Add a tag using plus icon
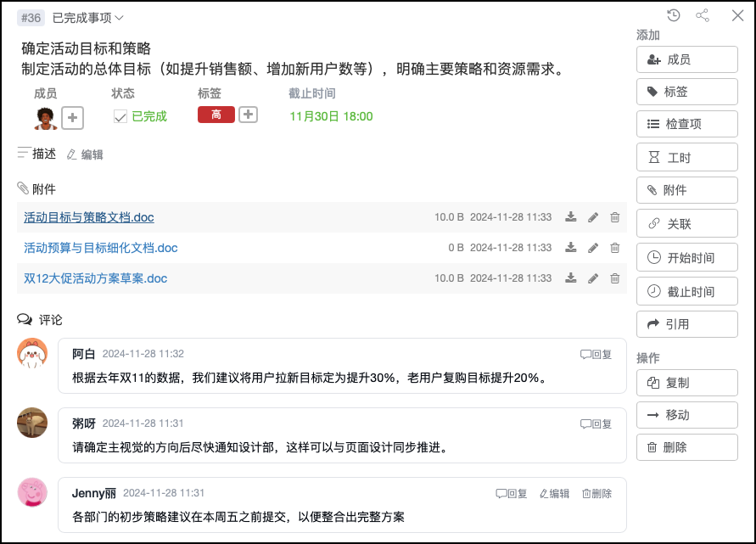Viewport: 756px width, 544px height. (249, 115)
